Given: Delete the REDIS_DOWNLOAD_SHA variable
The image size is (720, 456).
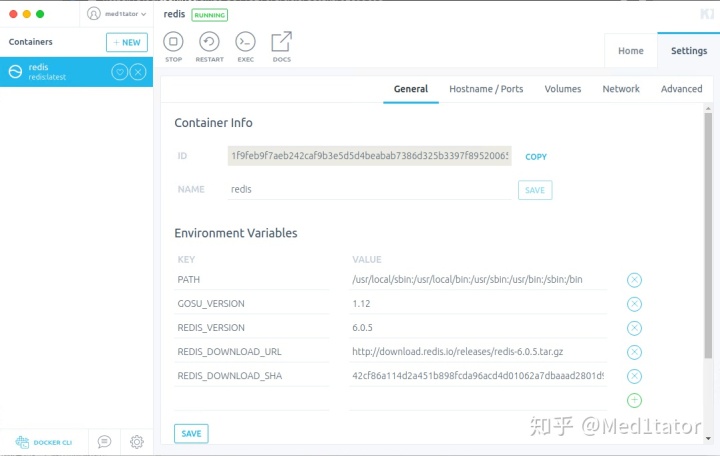Looking at the screenshot, I should 634,376.
